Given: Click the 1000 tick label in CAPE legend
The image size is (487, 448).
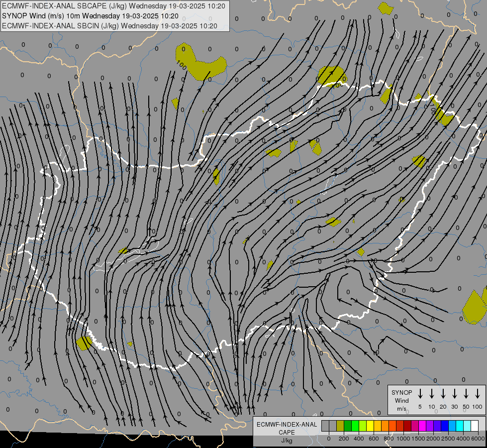Looking at the screenshot, I should (x=403, y=439).
